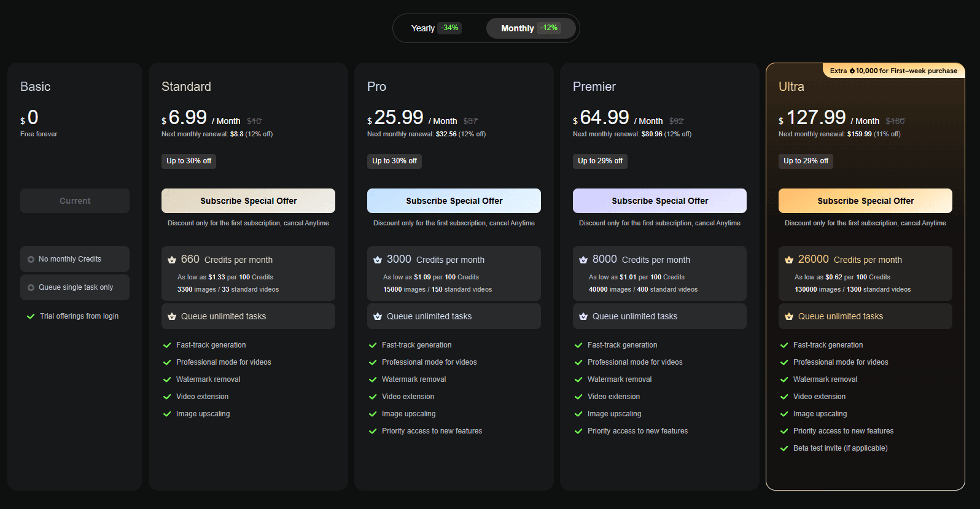Click circle icon beside Queue single task only
The width and height of the screenshot is (980, 509).
click(31, 287)
